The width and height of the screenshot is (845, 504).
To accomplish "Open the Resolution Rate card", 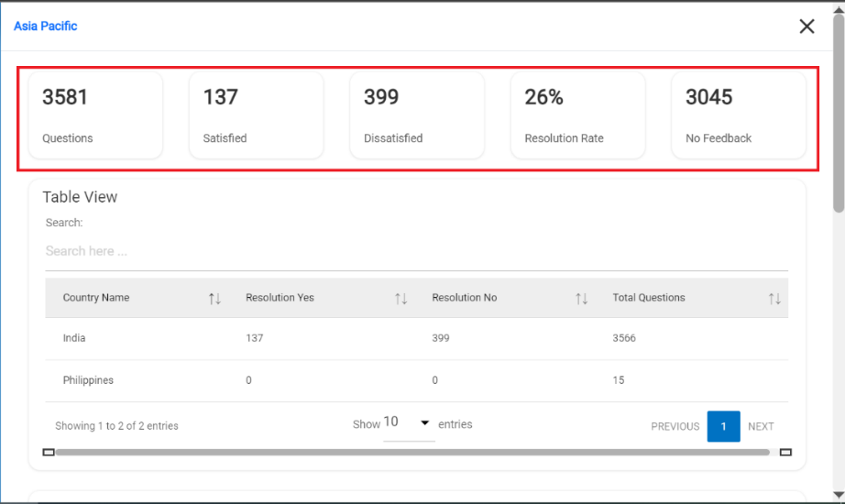I will [577, 116].
